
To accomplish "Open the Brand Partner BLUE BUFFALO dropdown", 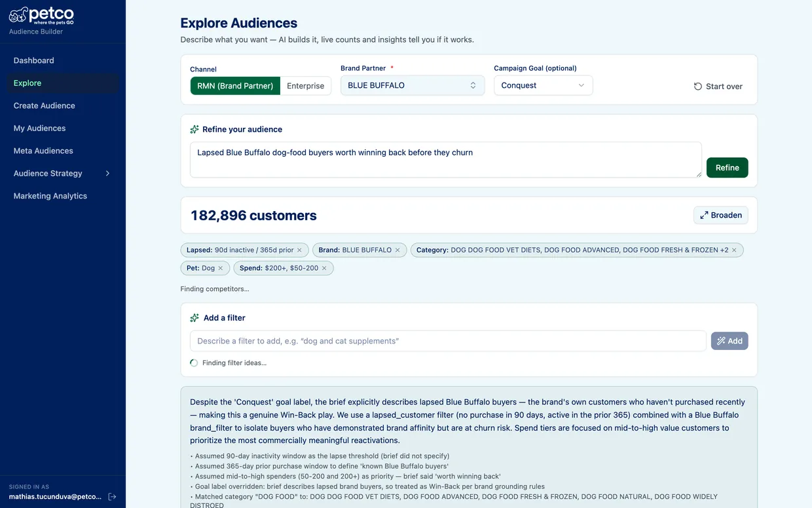I will click(413, 85).
